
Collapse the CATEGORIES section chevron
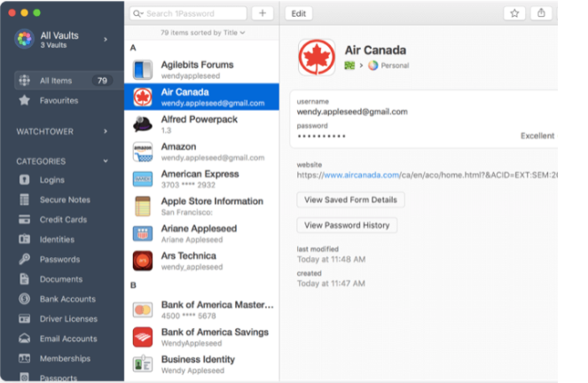point(106,161)
